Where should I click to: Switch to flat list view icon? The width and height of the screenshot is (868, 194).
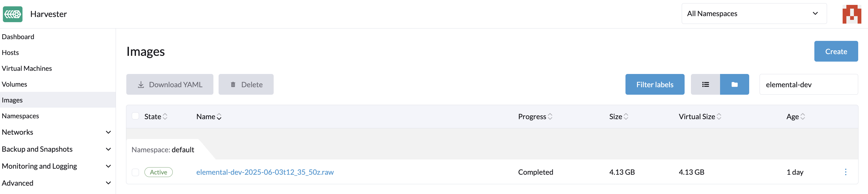tap(705, 84)
